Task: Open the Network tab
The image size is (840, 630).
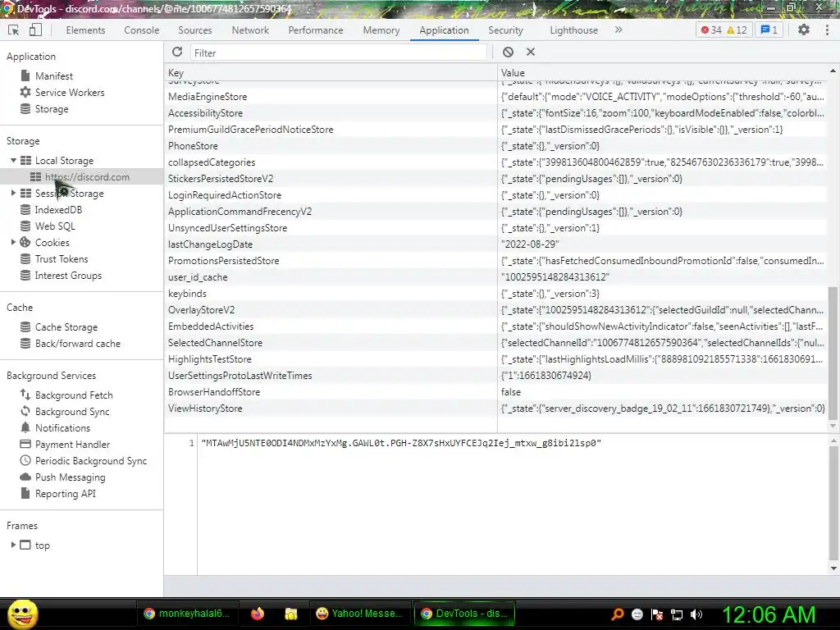Action: pyautogui.click(x=250, y=30)
